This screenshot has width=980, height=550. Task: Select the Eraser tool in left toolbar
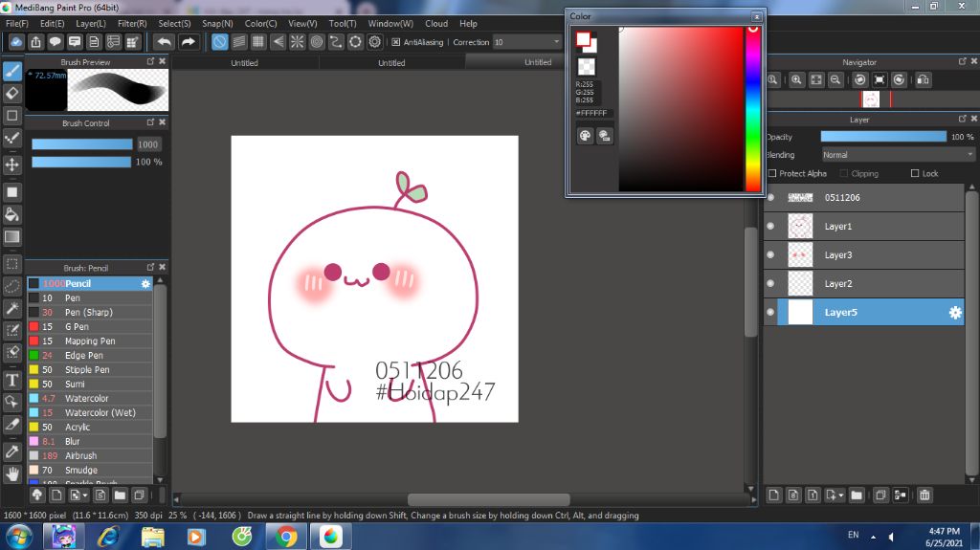(12, 93)
